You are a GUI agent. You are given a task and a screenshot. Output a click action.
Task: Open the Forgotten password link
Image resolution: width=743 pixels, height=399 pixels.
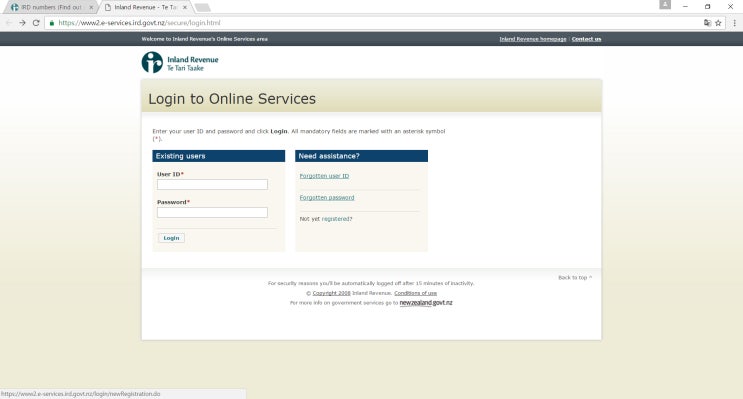coord(326,198)
